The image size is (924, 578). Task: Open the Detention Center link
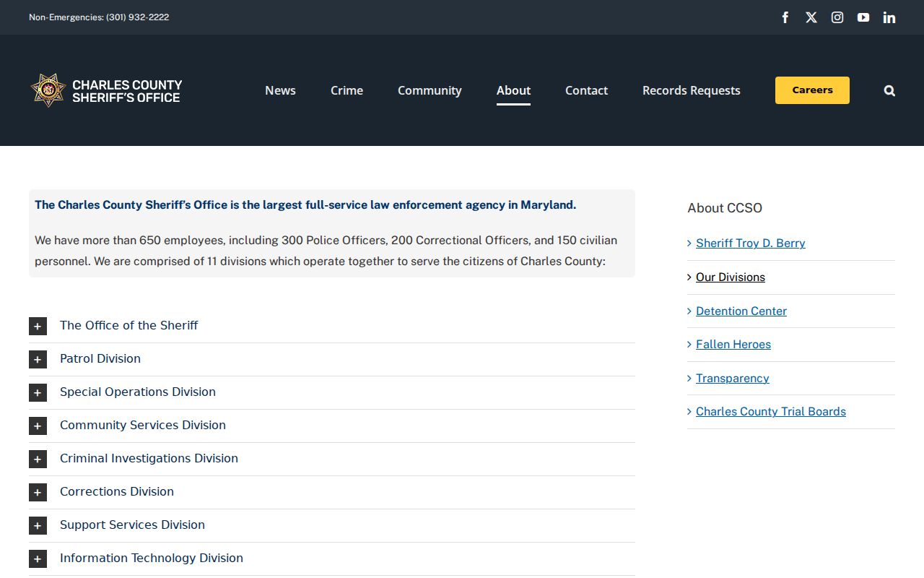[x=741, y=311]
